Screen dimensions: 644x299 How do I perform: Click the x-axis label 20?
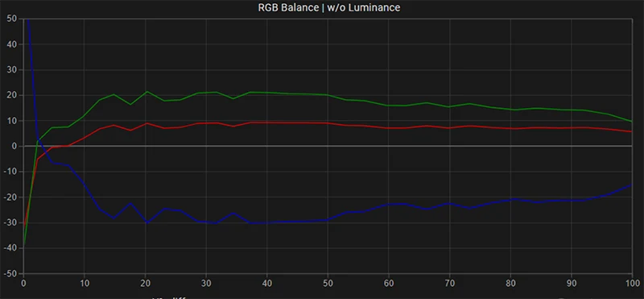coord(146,283)
